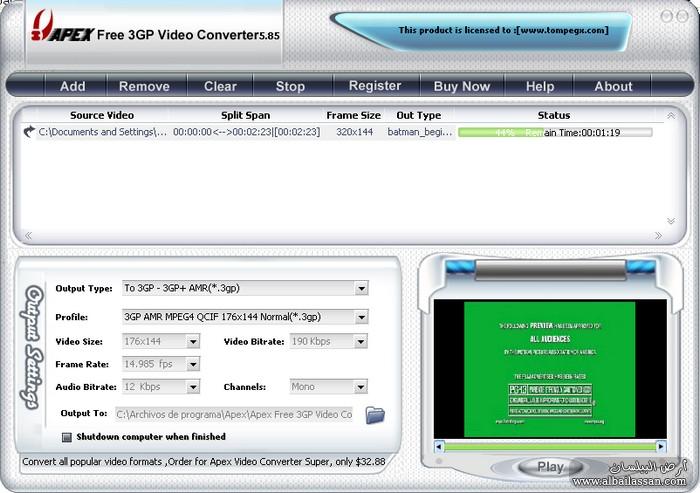Screen dimensions: 700x493
Task: Expand the Profile dropdown
Action: coord(361,317)
